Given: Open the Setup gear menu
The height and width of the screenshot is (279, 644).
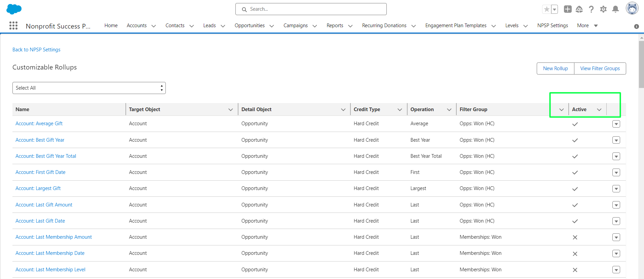Looking at the screenshot, I should click(603, 9).
